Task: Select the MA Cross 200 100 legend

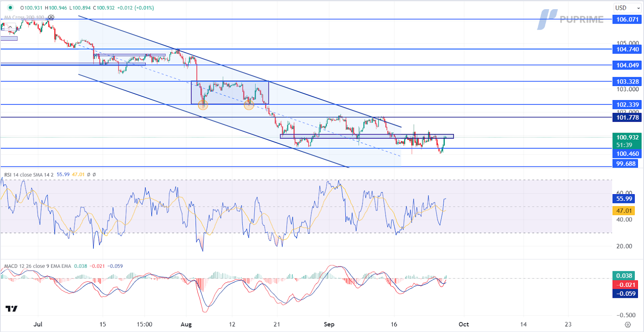Action: tap(24, 17)
